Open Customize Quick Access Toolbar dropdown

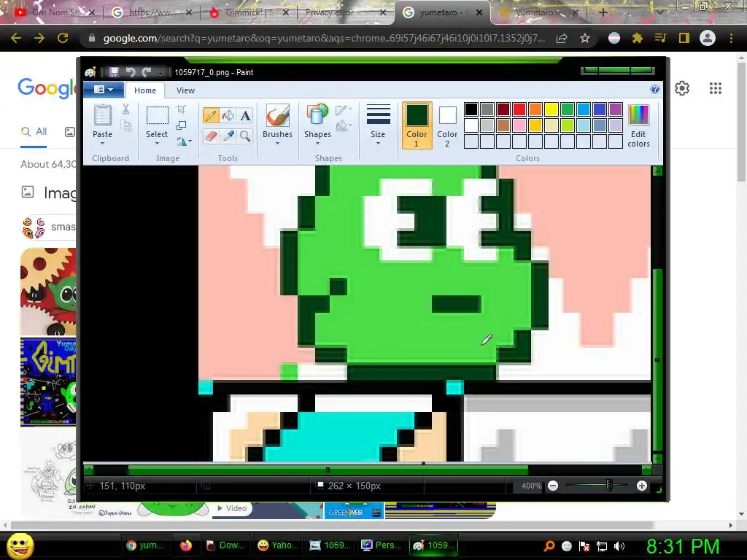[160, 72]
